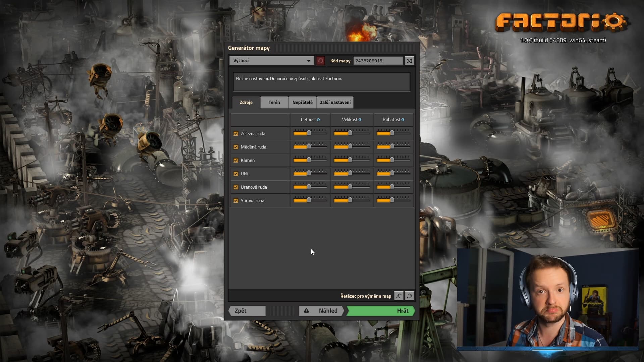
Task: Click the Železná ruda label
Action: point(253,133)
